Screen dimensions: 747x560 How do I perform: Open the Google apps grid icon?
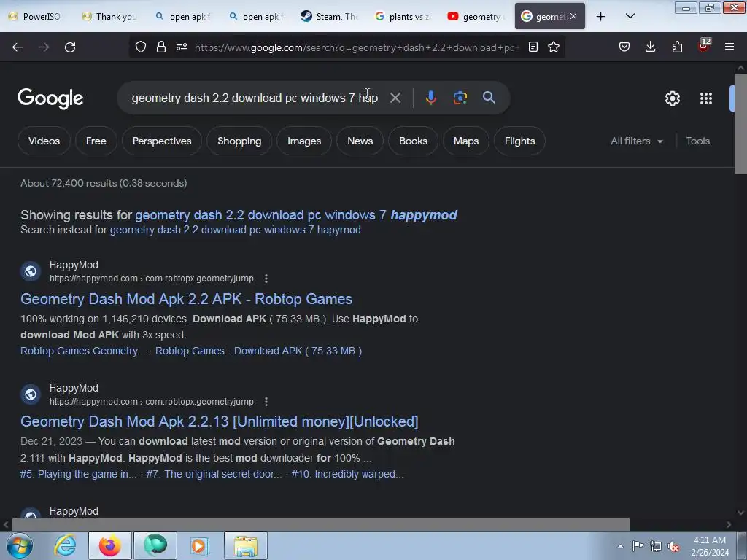706,98
